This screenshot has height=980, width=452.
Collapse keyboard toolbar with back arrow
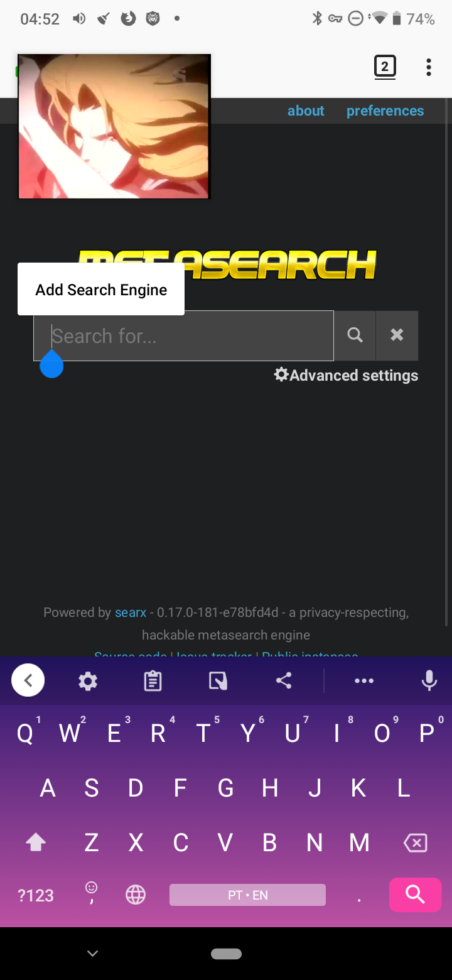pyautogui.click(x=28, y=680)
